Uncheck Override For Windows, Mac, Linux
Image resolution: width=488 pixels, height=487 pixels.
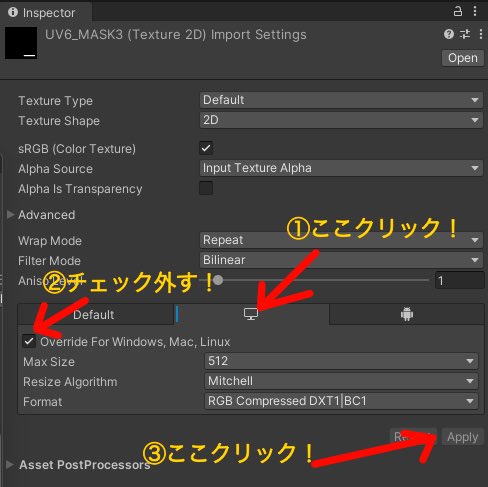pos(29,341)
